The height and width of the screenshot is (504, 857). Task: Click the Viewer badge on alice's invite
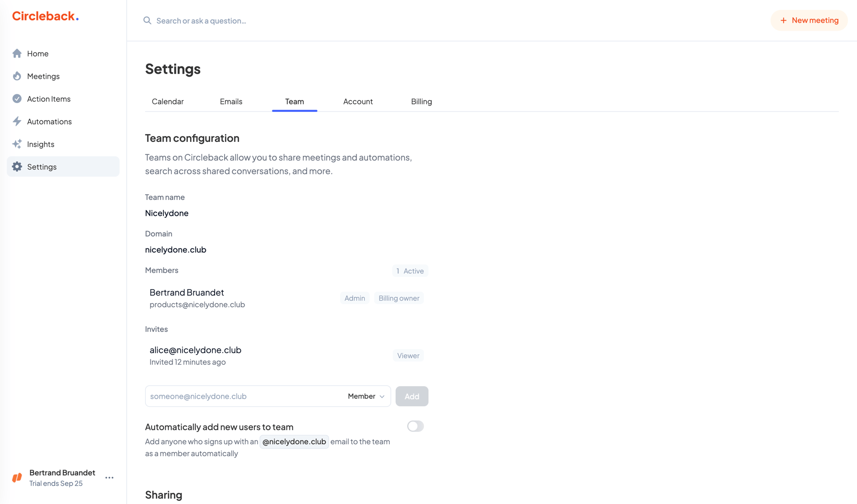(x=408, y=355)
